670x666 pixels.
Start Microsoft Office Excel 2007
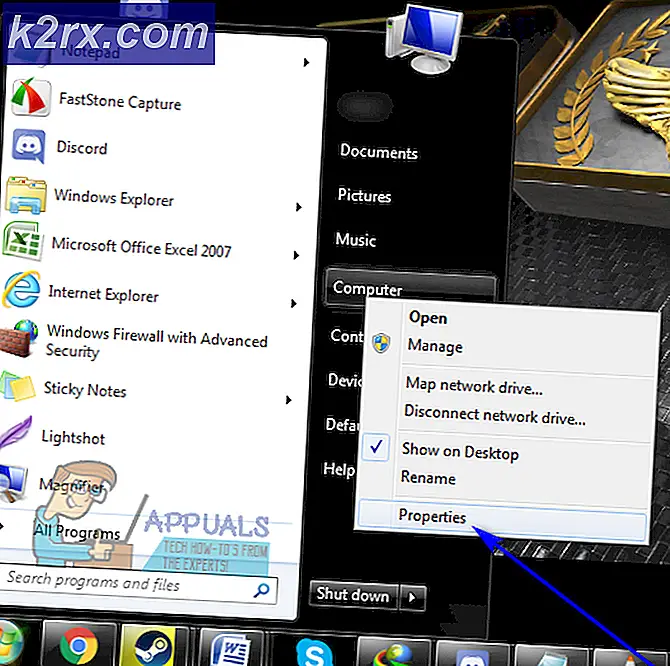(117, 244)
